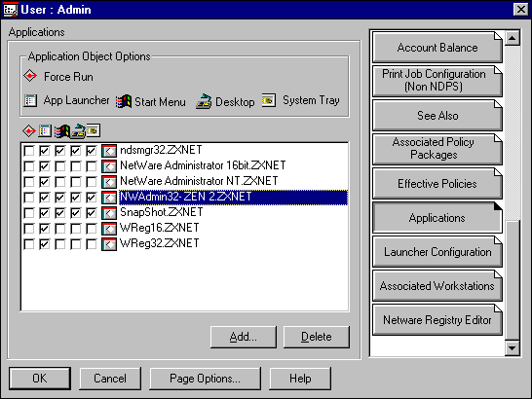Click the System Tray column header icon
532x399 pixels.
[x=94, y=130]
